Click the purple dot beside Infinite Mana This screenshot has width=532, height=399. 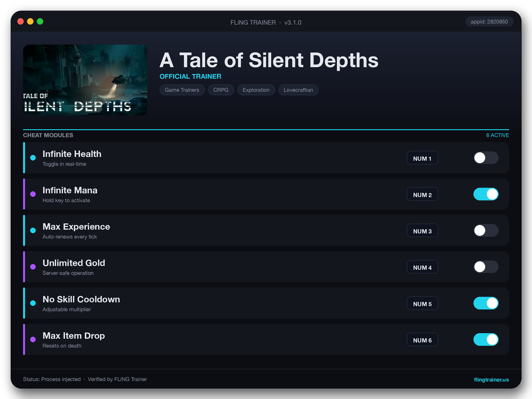tap(33, 194)
